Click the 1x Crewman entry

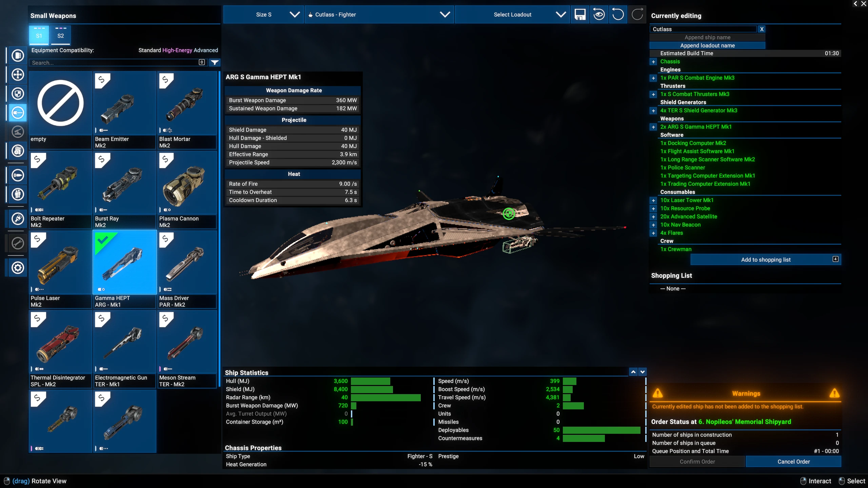pyautogui.click(x=676, y=249)
